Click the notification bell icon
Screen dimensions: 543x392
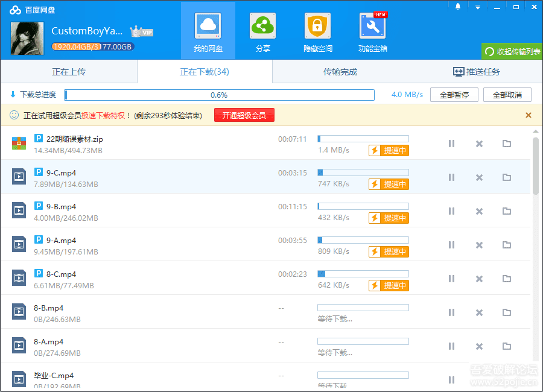458,7
